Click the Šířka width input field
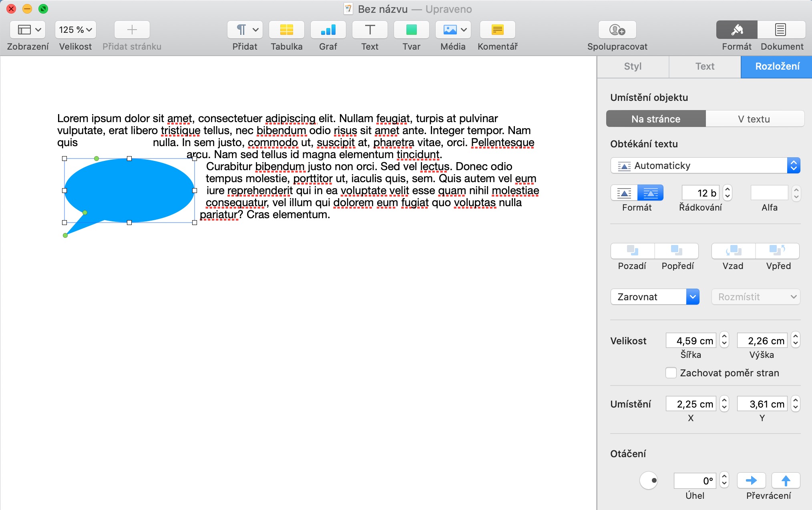 tap(691, 341)
